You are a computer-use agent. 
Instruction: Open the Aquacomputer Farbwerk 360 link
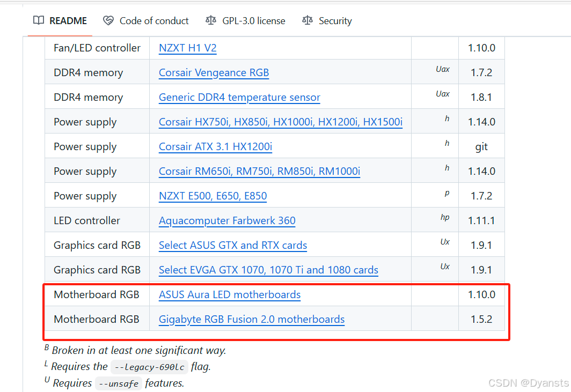click(x=227, y=220)
